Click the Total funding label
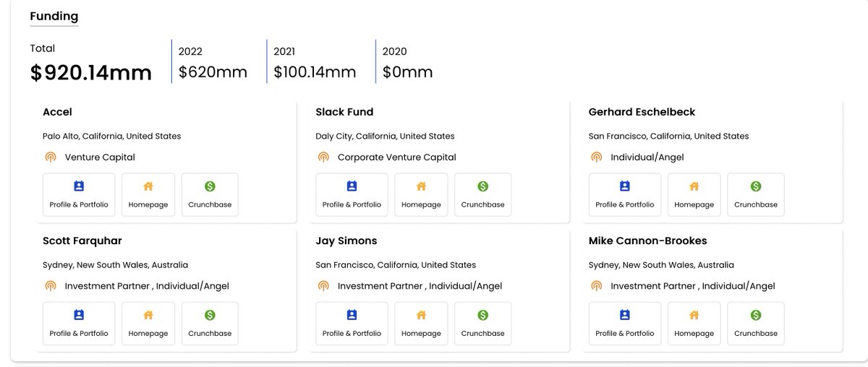Screen dimensions: 868x367 (x=43, y=48)
